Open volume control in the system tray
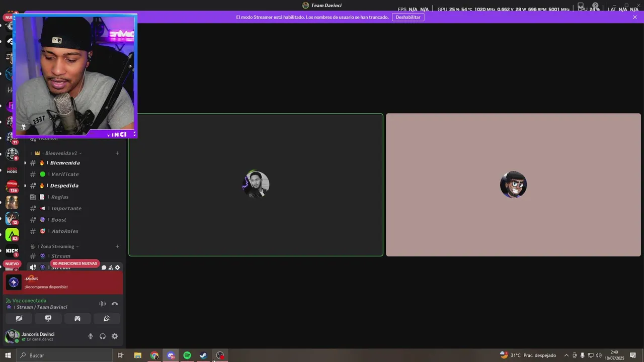 pos(599,355)
